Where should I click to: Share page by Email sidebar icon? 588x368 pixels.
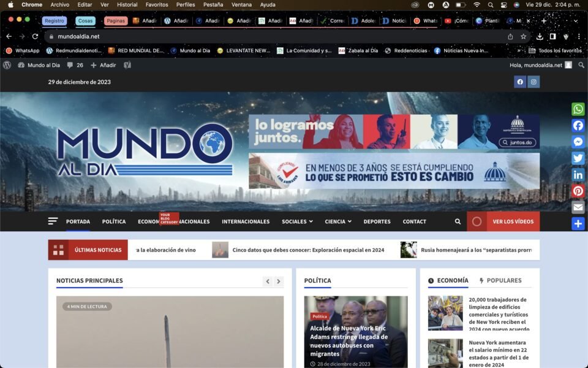[x=578, y=207]
